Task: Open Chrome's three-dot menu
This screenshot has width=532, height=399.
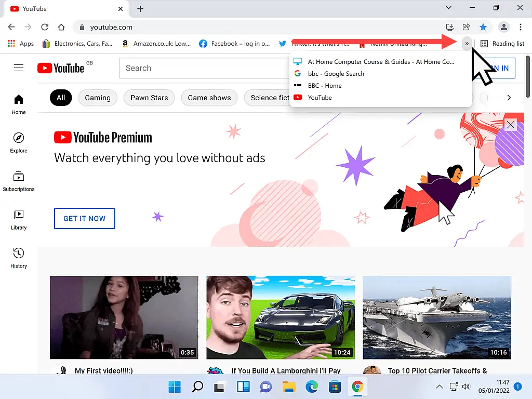Action: [x=521, y=26]
